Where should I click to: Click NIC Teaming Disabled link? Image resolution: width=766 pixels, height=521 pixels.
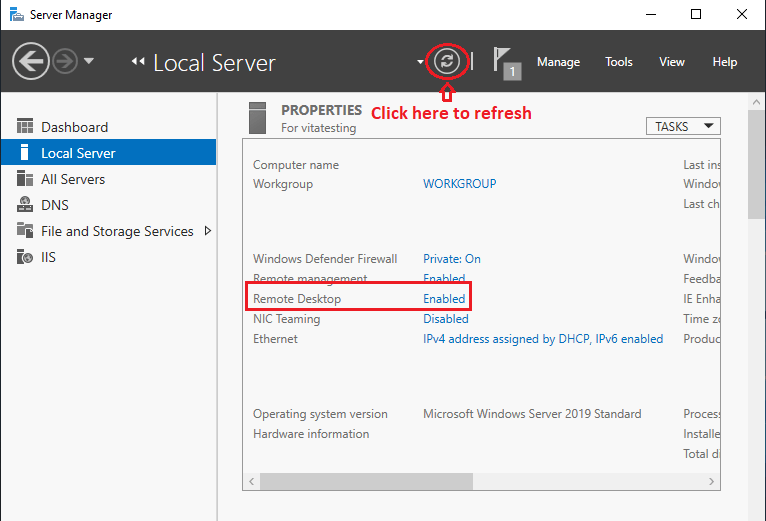pos(446,319)
